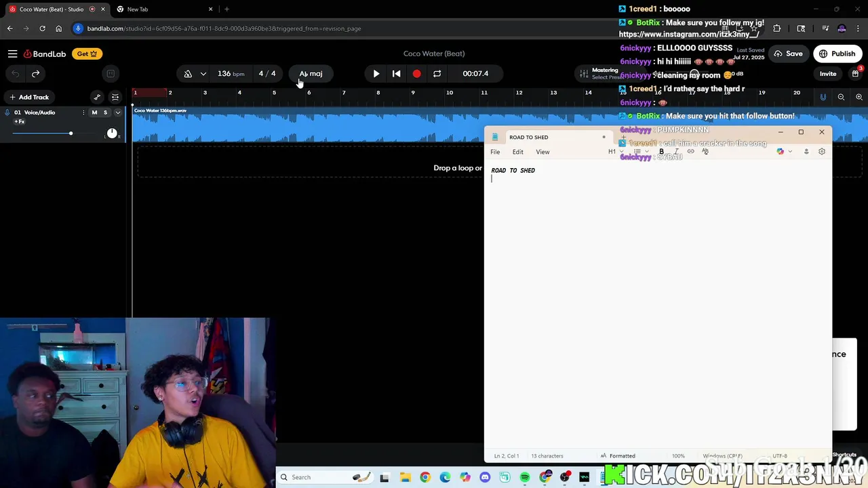Screen dimensions: 868x488
Task: Open the Ab maj key selector
Action: click(311, 73)
